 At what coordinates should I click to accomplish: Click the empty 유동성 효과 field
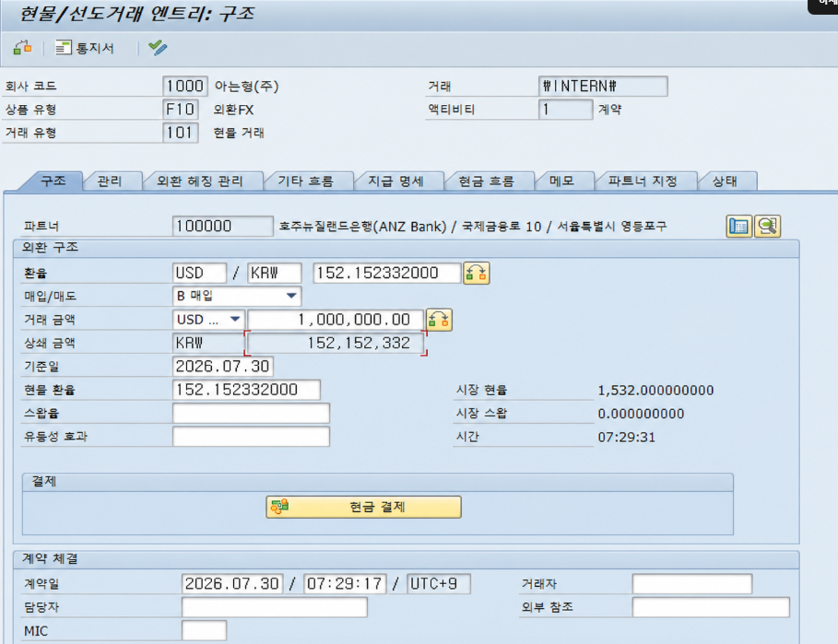[x=251, y=437]
